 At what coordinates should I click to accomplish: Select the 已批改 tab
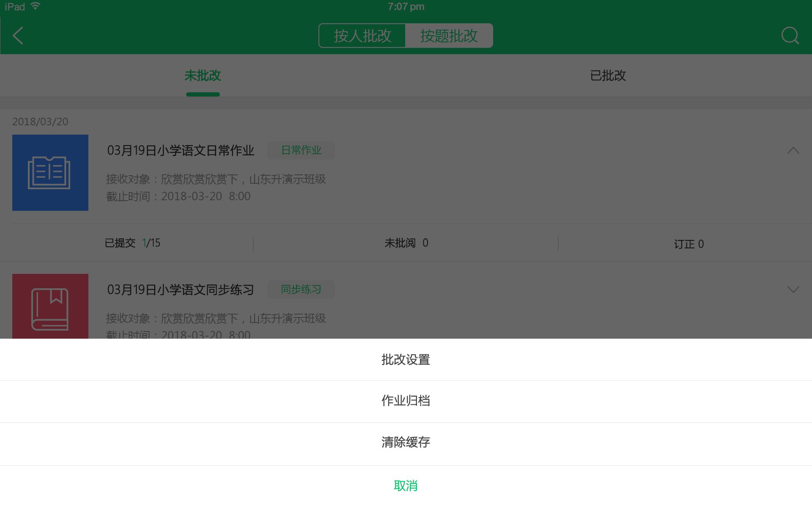tap(608, 75)
